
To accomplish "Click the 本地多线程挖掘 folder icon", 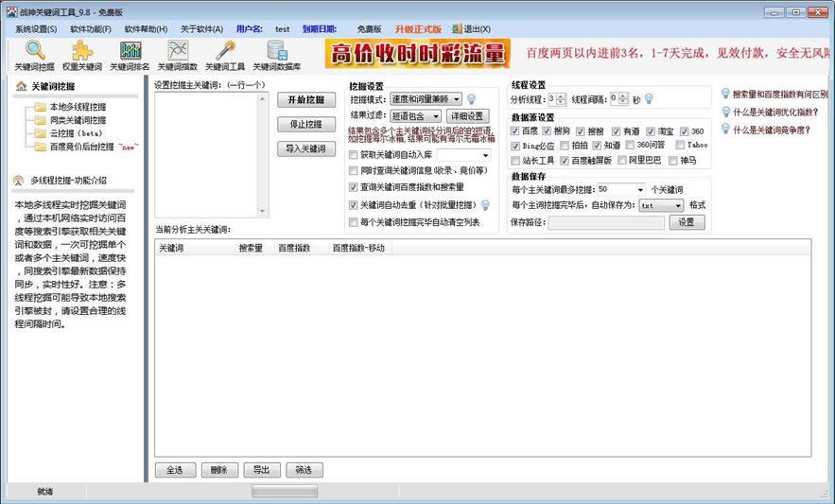I will point(41,107).
